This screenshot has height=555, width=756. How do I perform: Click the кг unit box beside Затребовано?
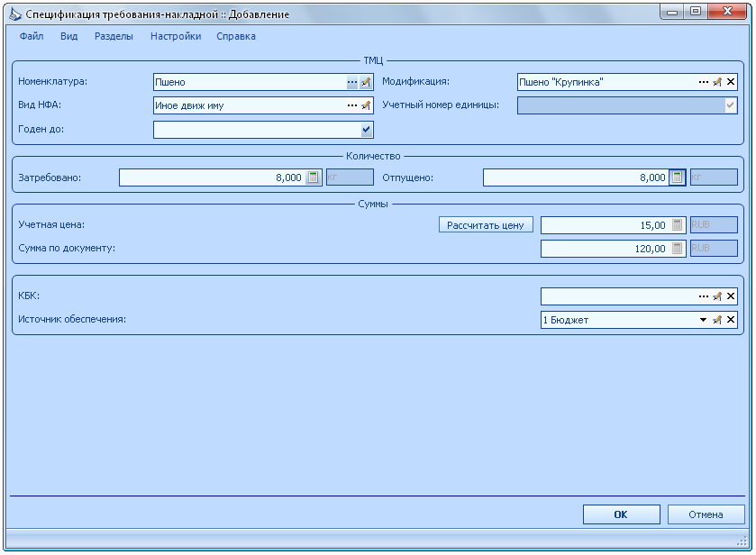tap(350, 177)
